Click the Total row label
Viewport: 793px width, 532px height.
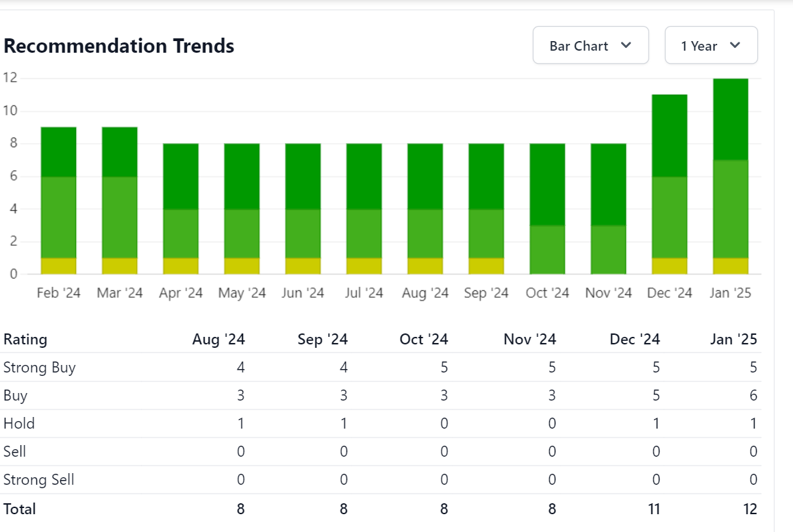[20, 509]
